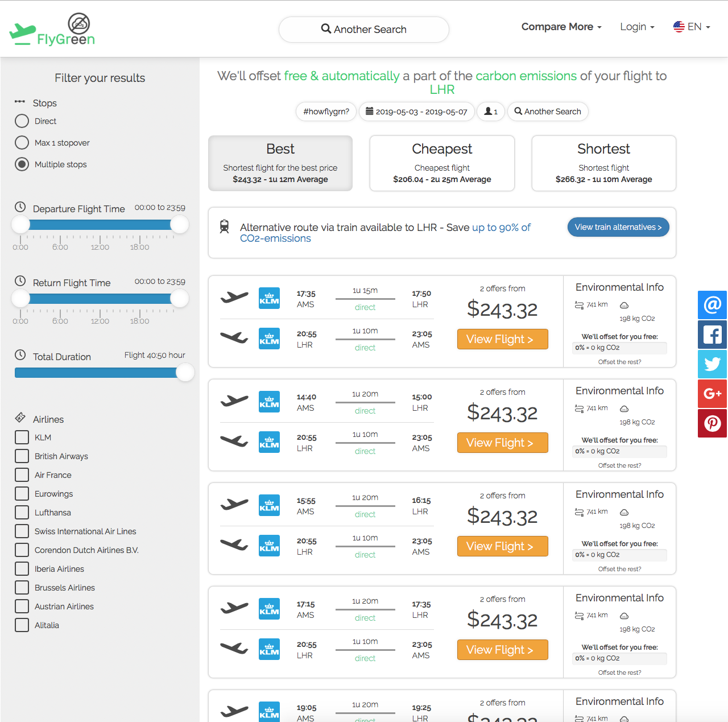The height and width of the screenshot is (722, 728).
Task: Select Max 1 stopover option
Action: click(x=22, y=143)
